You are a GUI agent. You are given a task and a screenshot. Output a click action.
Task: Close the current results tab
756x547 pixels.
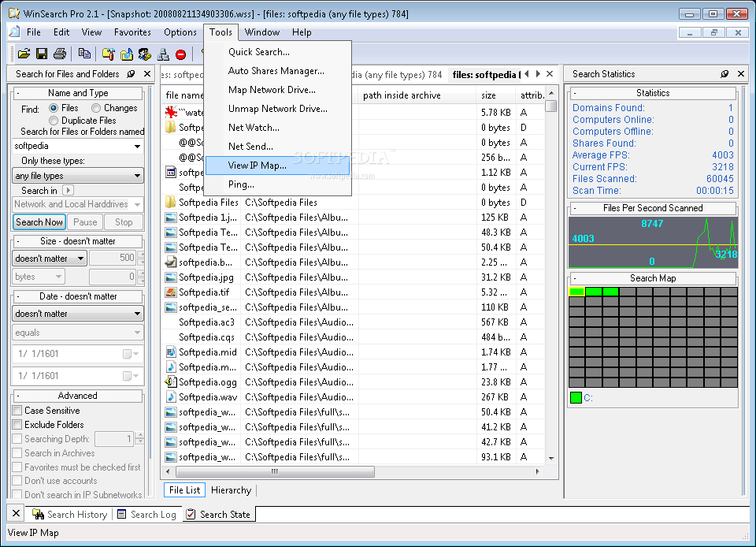(x=550, y=74)
